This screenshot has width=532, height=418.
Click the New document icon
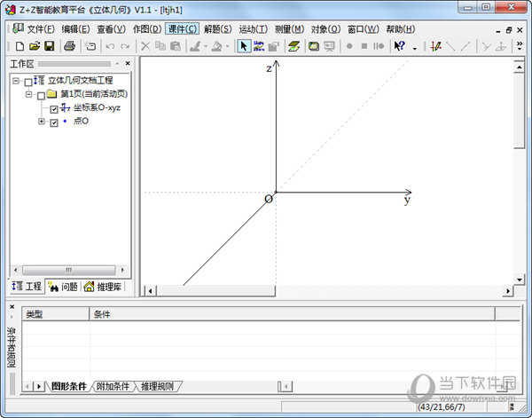20,46
